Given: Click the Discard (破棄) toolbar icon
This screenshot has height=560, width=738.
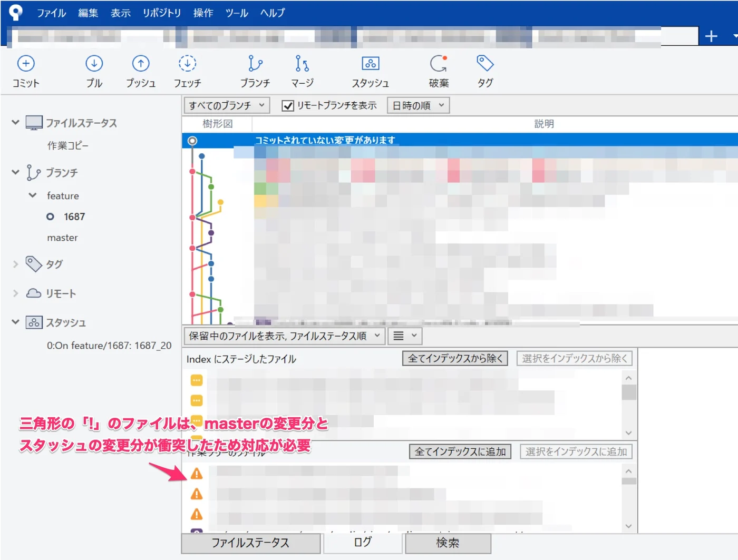Looking at the screenshot, I should (439, 64).
